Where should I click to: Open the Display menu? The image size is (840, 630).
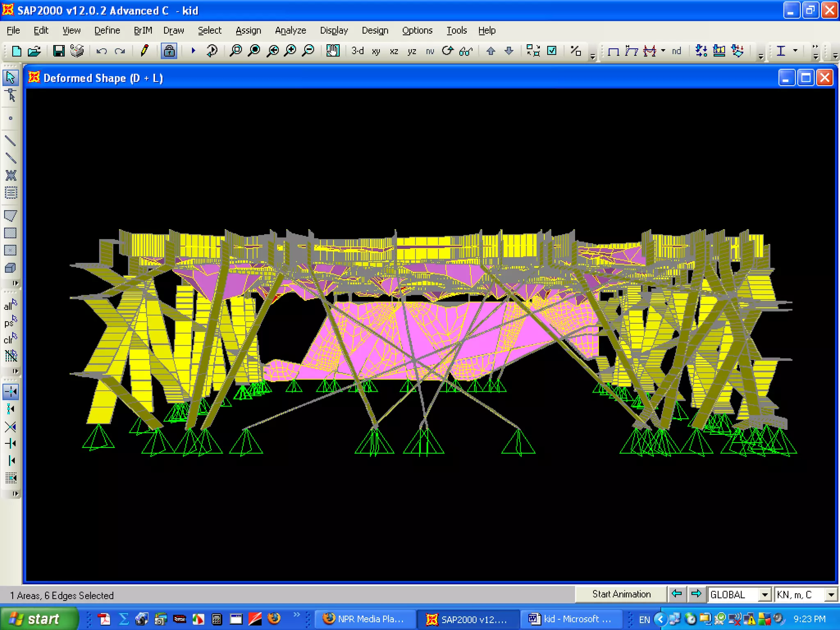(x=333, y=30)
